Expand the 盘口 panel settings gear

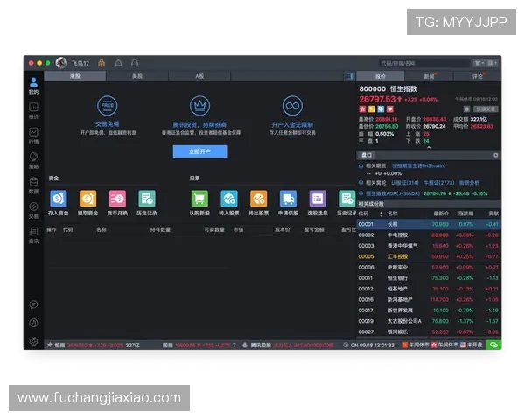click(496, 155)
